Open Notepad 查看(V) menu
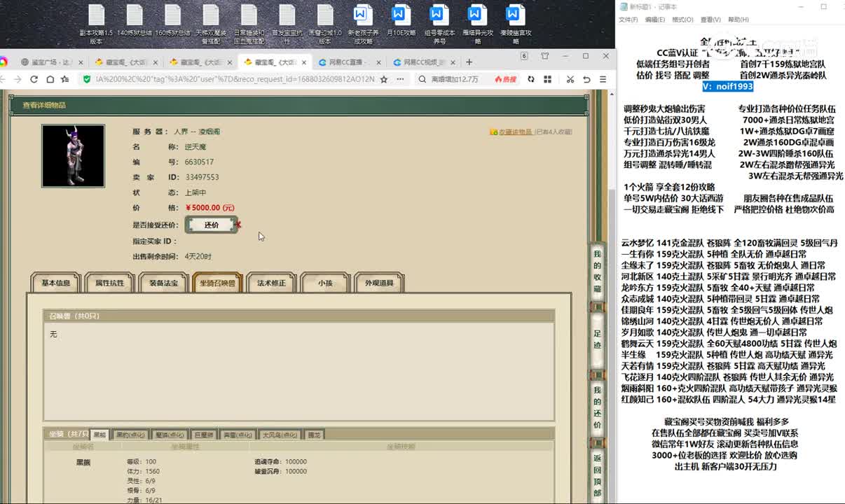 coord(710,20)
